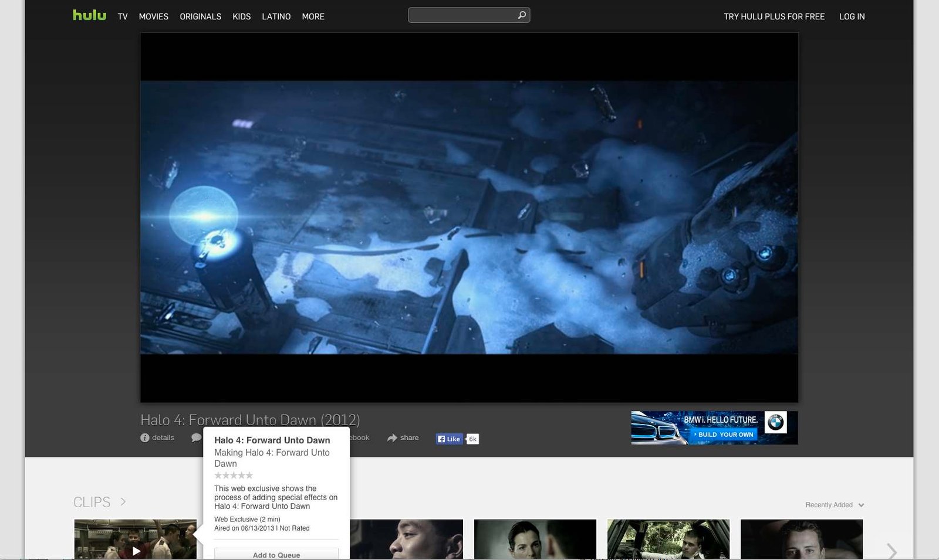
Task: Go to the ORIGINALS section
Action: coord(201,16)
